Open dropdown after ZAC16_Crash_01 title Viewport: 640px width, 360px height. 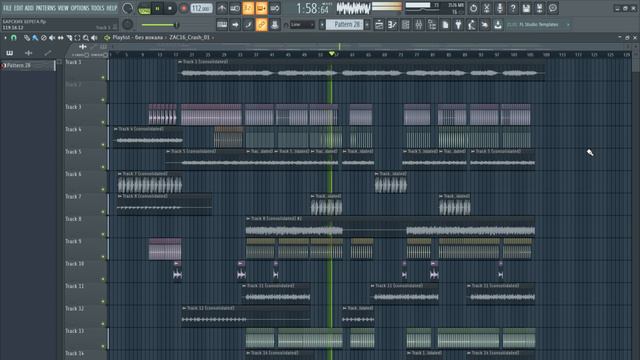[x=213, y=38]
